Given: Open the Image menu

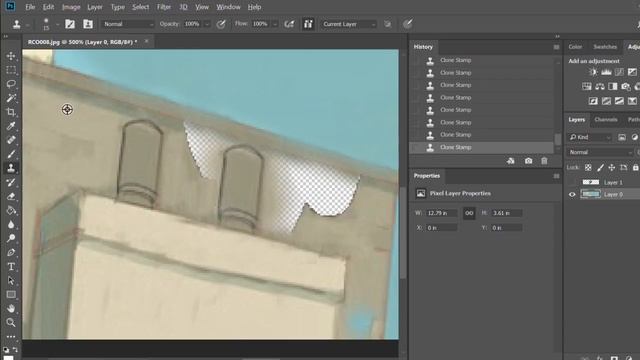Looking at the screenshot, I should point(71,7).
